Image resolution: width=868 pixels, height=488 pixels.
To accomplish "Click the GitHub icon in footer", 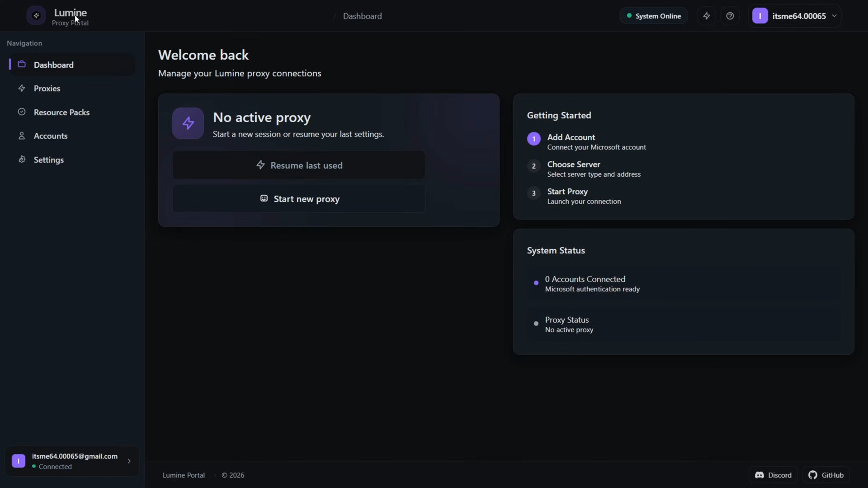I will click(813, 475).
